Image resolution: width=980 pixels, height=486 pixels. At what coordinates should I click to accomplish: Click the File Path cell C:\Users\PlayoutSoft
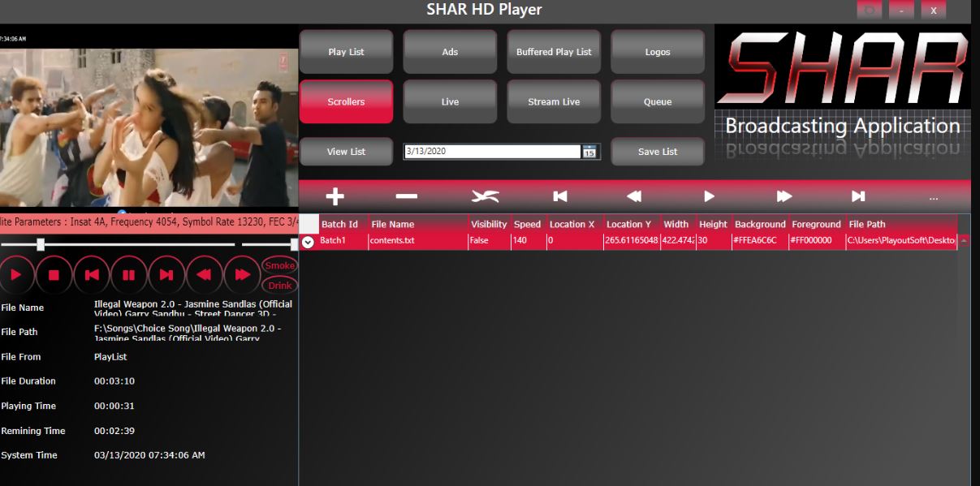(x=901, y=241)
